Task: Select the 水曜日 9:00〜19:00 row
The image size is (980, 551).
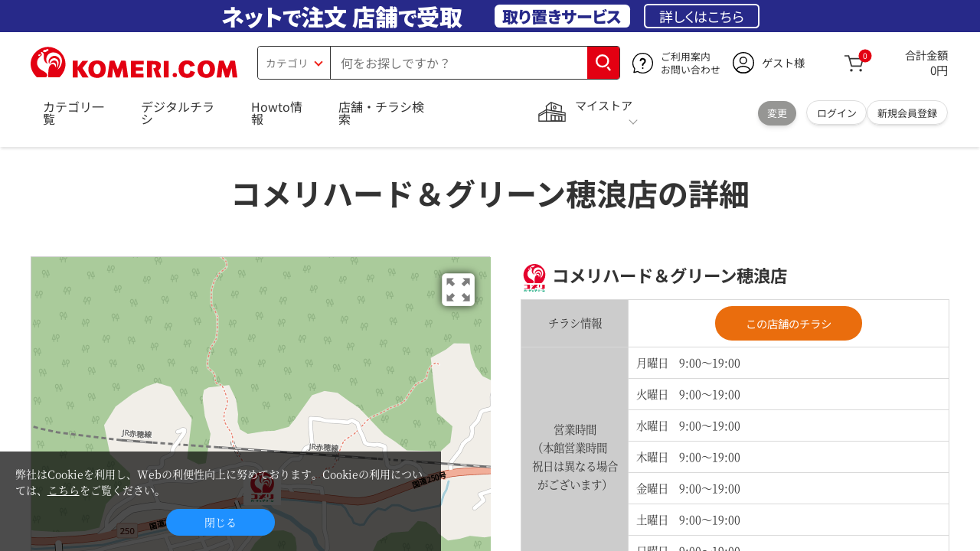Action: [789, 425]
